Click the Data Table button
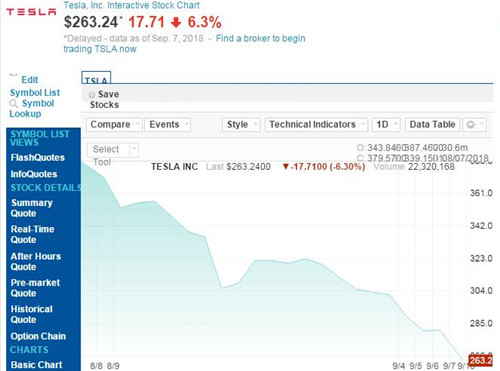 click(x=432, y=125)
